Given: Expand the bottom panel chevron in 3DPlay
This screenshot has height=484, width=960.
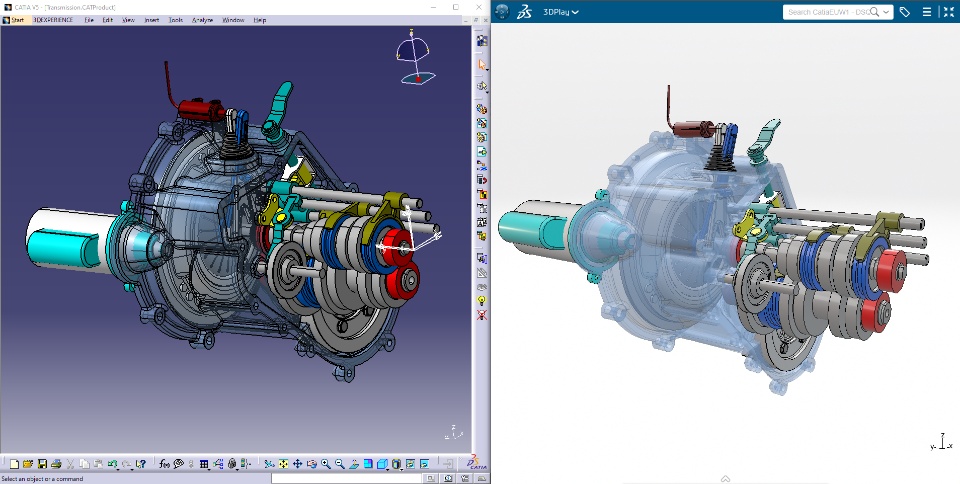Looking at the screenshot, I should 726,478.
